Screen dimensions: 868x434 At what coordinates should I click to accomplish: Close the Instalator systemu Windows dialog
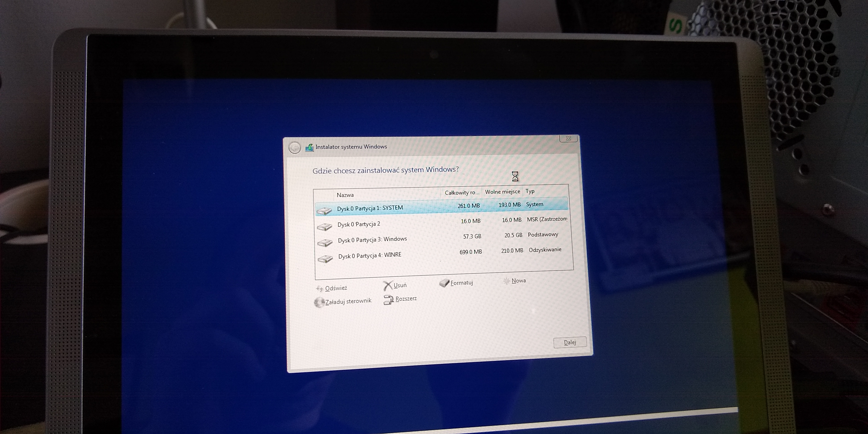[x=568, y=138]
